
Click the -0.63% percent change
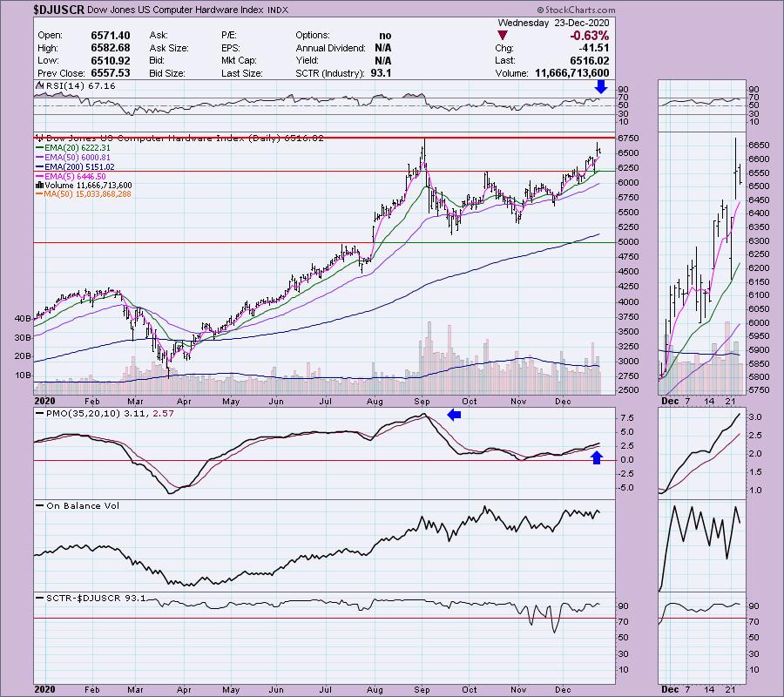coord(590,36)
